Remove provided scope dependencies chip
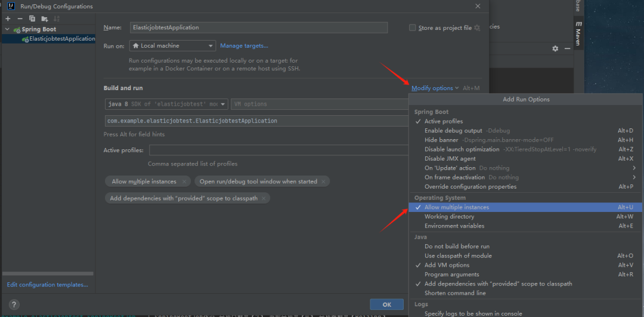Viewport: 644px width, 317px height. point(264,198)
